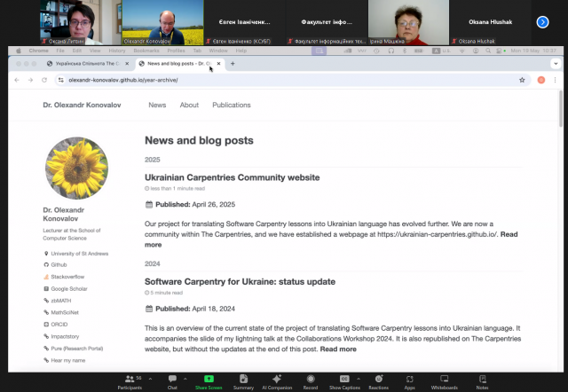Open the Apple menu
This screenshot has width=568, height=392.
point(19,51)
